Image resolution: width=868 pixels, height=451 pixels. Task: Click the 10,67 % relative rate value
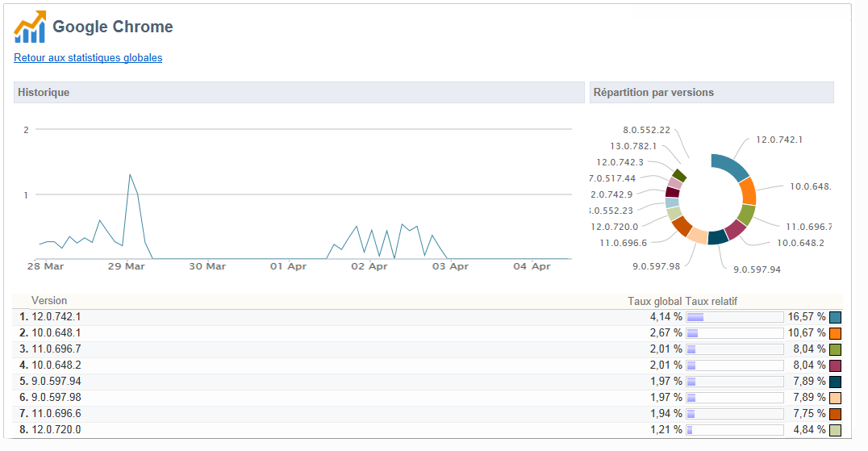(x=807, y=332)
